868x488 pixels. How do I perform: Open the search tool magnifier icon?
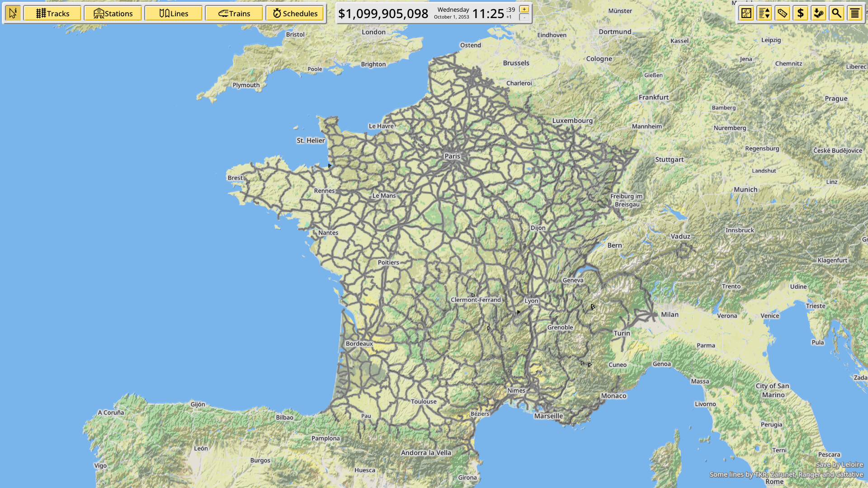(x=837, y=13)
